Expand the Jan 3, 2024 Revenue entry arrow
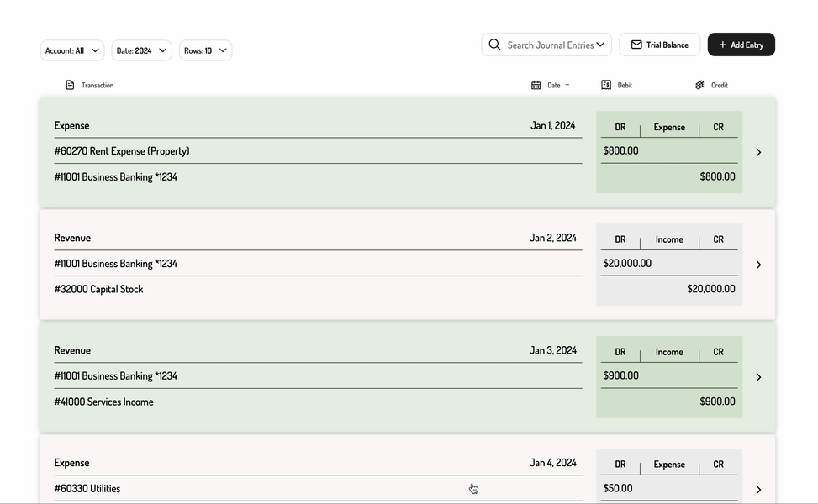The image size is (818, 504). pos(758,377)
